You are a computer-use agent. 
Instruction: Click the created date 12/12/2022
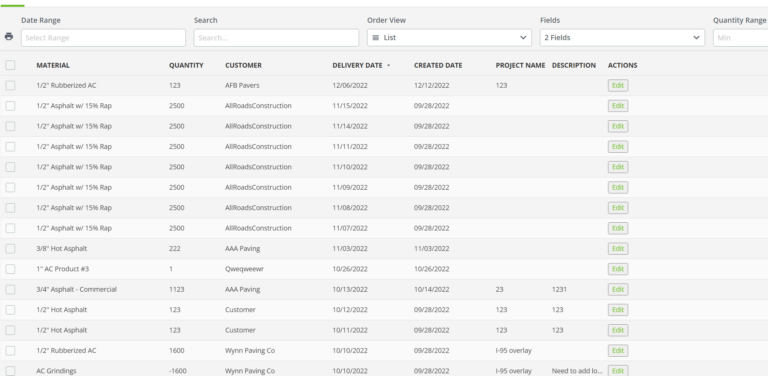432,85
